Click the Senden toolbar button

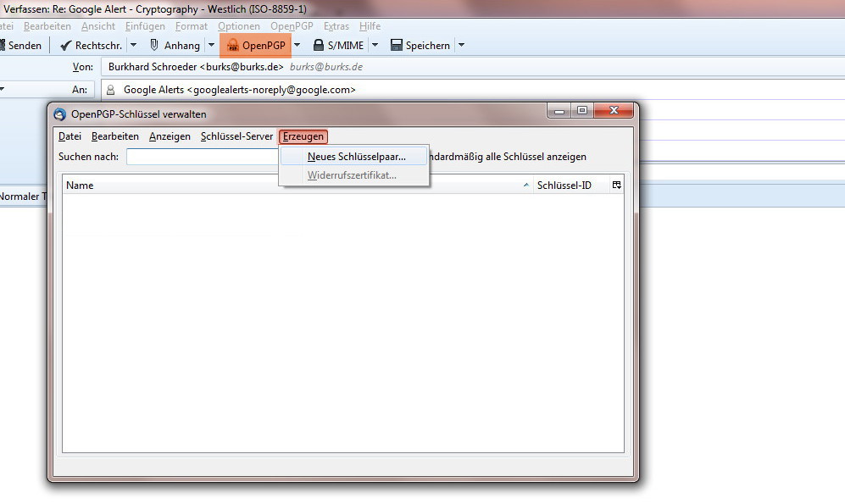[x=21, y=46]
